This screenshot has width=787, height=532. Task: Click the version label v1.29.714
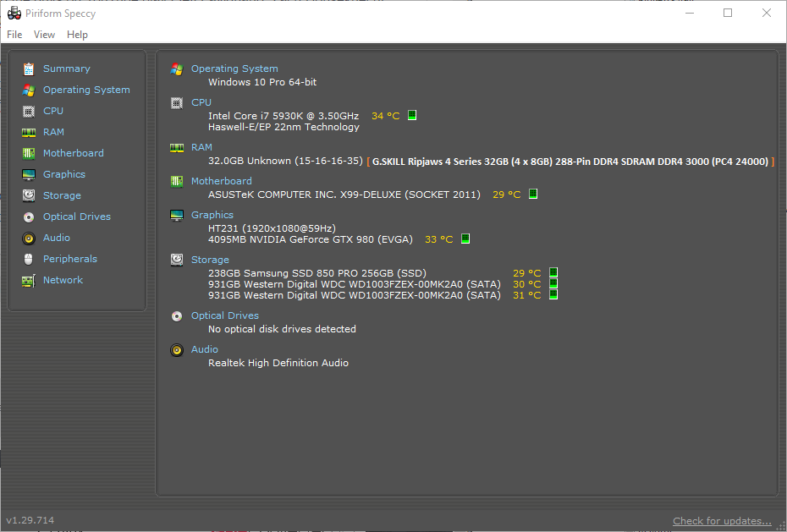pyautogui.click(x=30, y=520)
